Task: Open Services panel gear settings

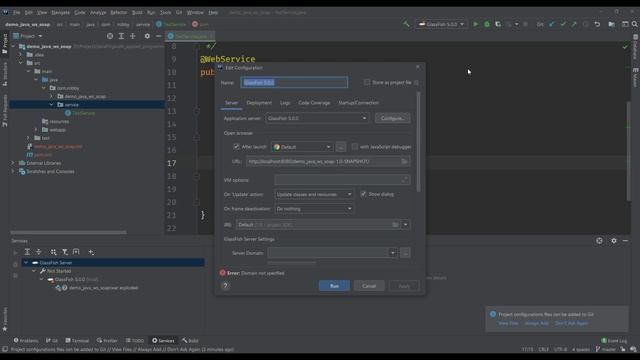Action: tap(614, 241)
